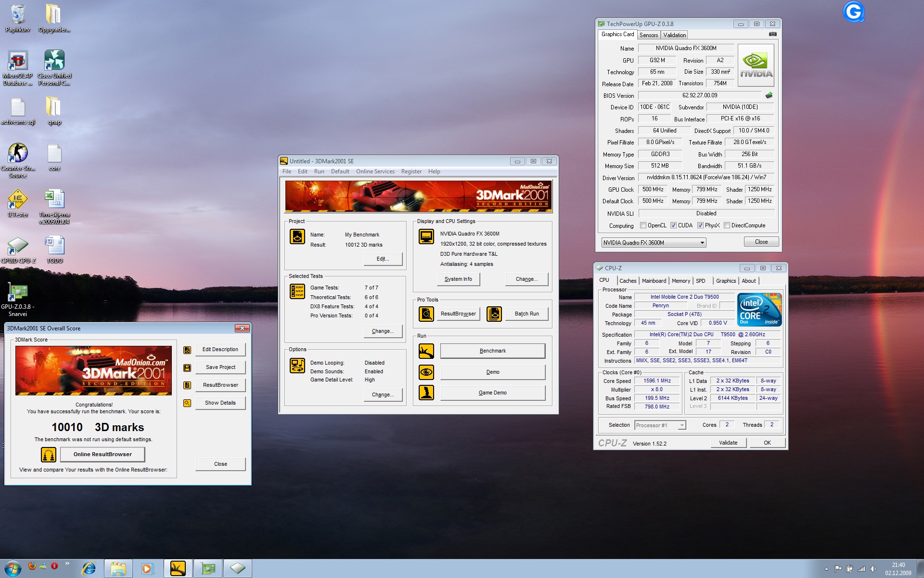The height and width of the screenshot is (578, 924).
Task: Click the Game Demo joystick icon
Action: (x=426, y=393)
